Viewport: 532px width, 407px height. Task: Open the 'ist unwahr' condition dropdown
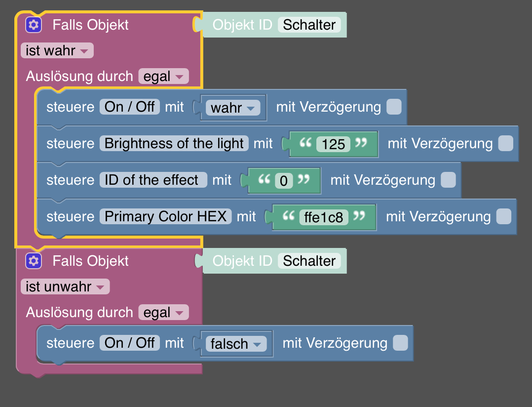click(x=65, y=286)
